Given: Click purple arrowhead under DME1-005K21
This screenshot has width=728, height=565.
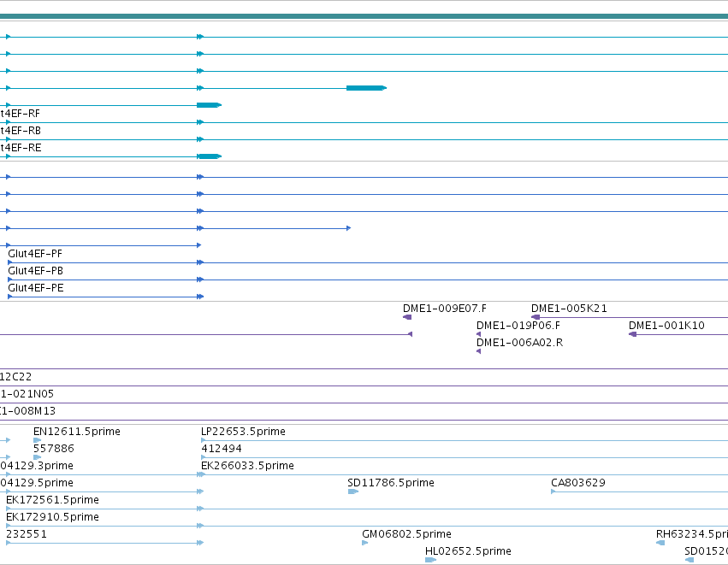Looking at the screenshot, I should tap(536, 317).
